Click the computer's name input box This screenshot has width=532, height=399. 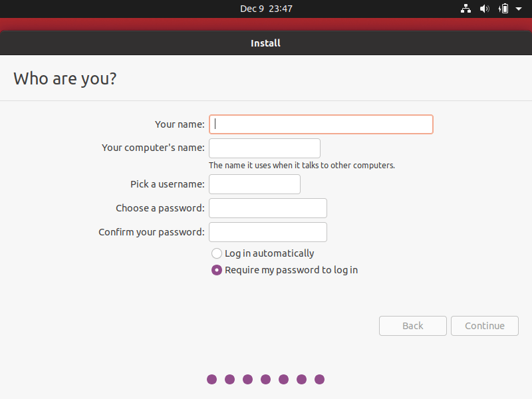(265, 148)
